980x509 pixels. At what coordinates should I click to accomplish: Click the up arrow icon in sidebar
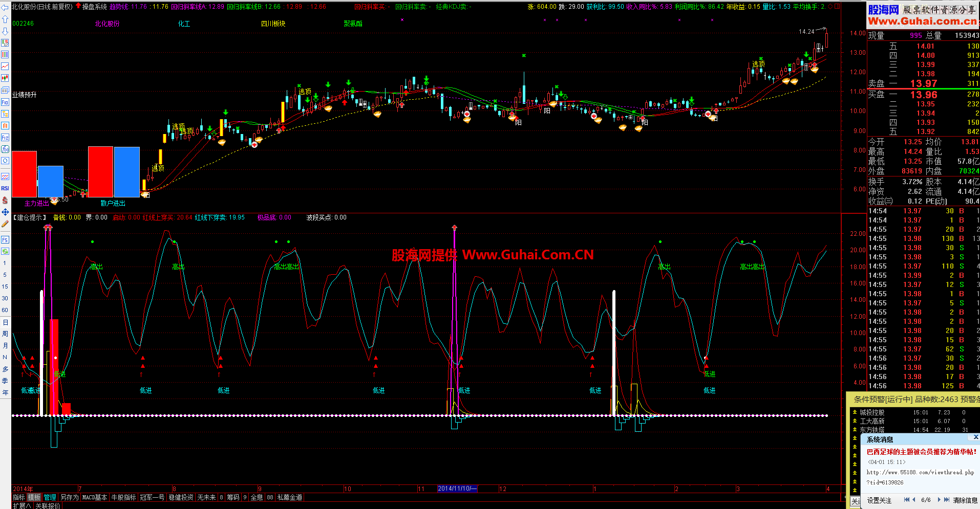pyautogui.click(x=5, y=19)
